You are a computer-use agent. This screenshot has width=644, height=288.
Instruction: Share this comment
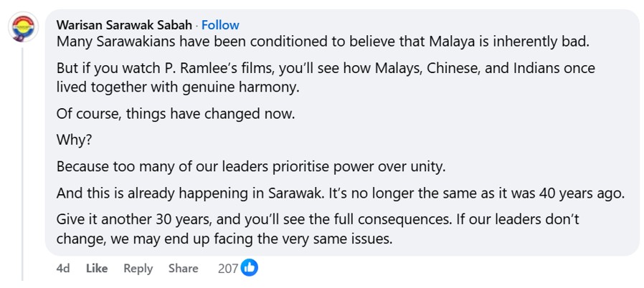183,268
